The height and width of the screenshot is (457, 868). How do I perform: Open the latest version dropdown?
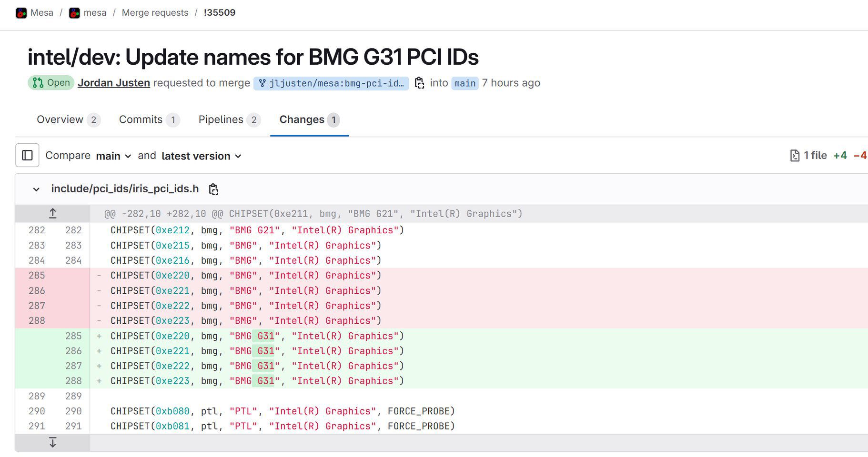[x=202, y=156]
